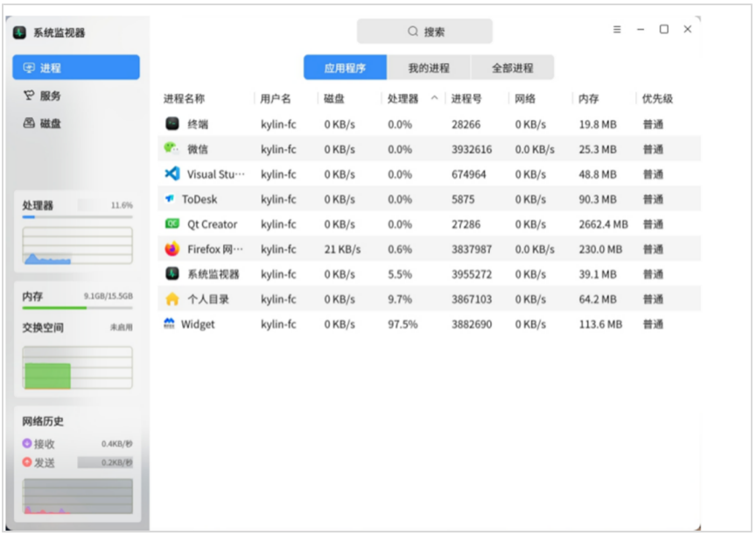This screenshot has height=536, width=756.
Task: Open the hamburger menu in title bar
Action: [x=617, y=30]
